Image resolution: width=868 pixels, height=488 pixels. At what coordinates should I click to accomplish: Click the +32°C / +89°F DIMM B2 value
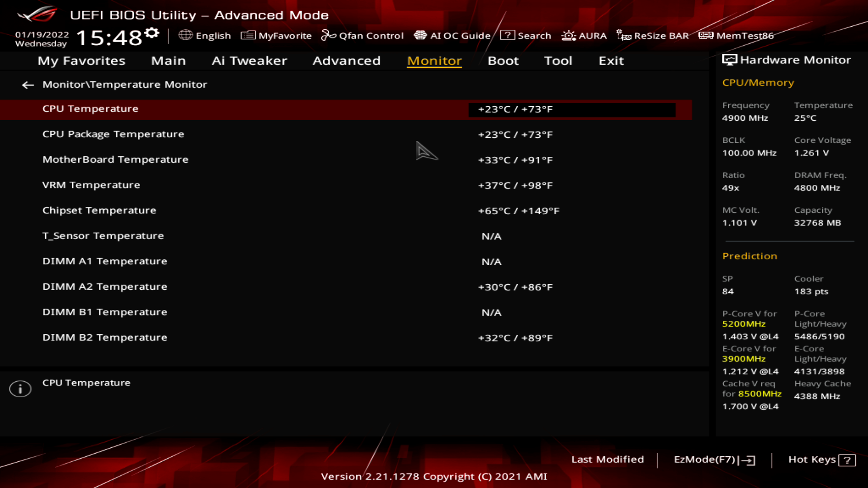515,338
